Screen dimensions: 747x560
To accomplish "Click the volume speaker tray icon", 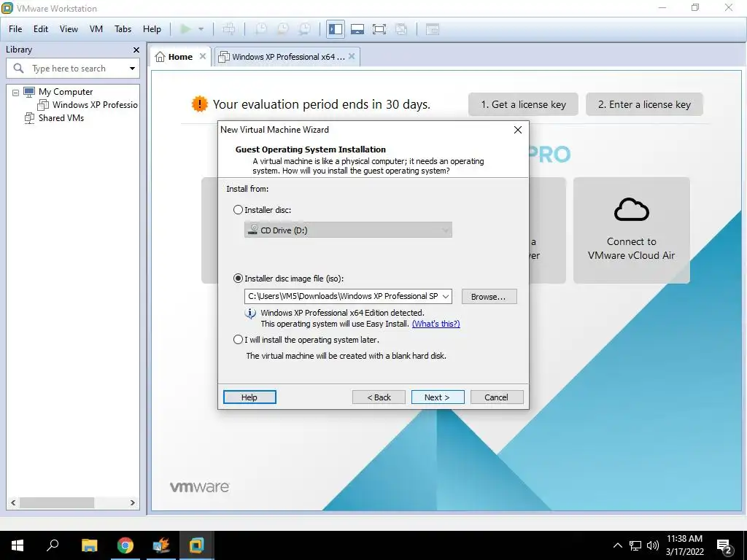I will pyautogui.click(x=652, y=545).
